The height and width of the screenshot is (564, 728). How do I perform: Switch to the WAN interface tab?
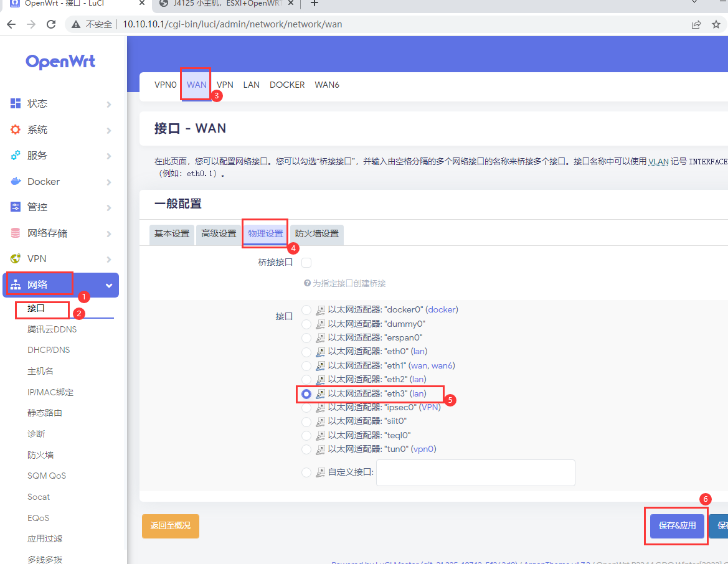[x=196, y=85]
